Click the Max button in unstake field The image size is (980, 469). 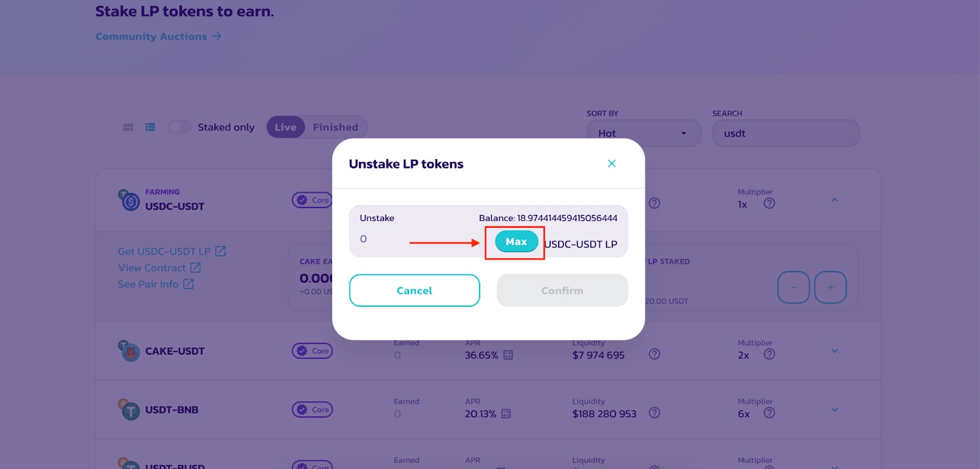516,242
